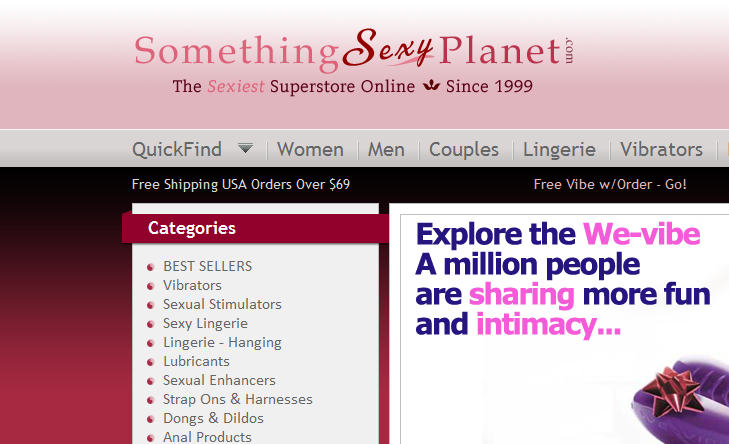This screenshot has width=729, height=444.
Task: Select Lingerie - Hanging category
Action: tap(222, 342)
